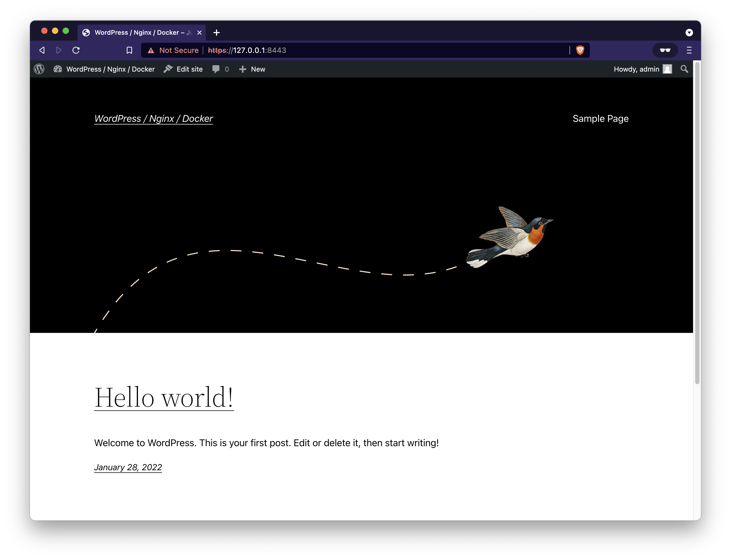The width and height of the screenshot is (731, 560).
Task: Click the New plus item
Action: pyautogui.click(x=252, y=69)
